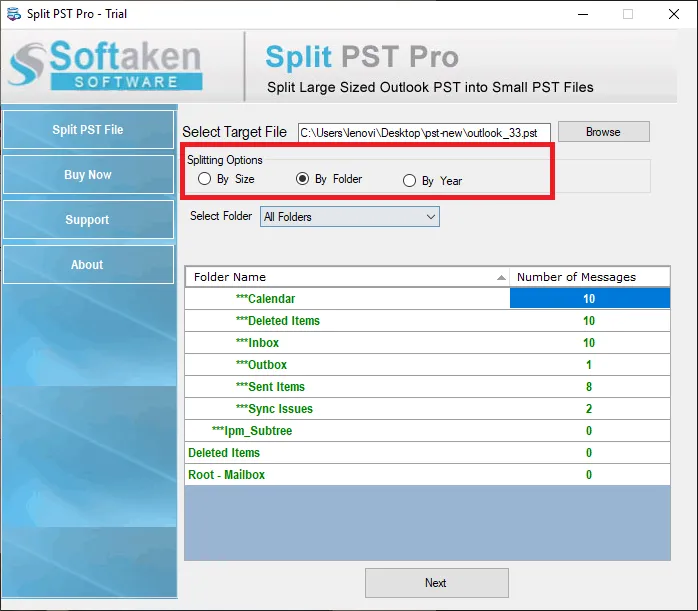Click the Outbox message count 1
This screenshot has height=611, width=698.
point(589,364)
